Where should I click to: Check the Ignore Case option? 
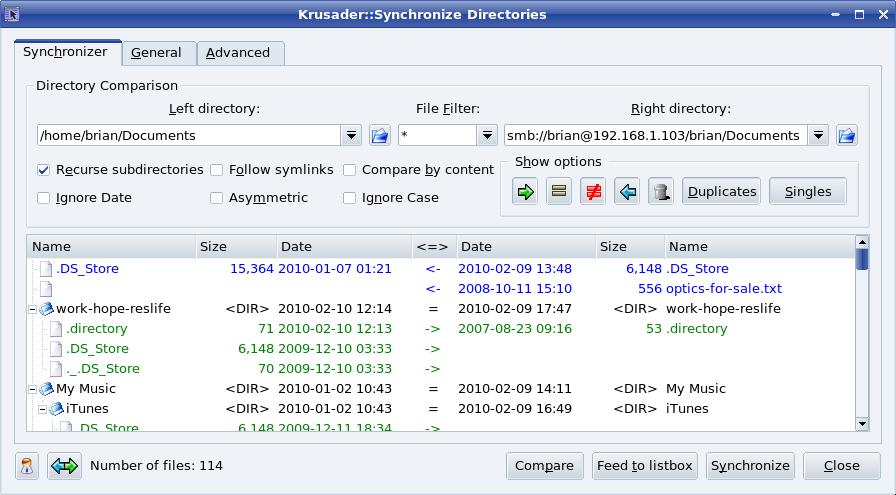click(x=349, y=198)
